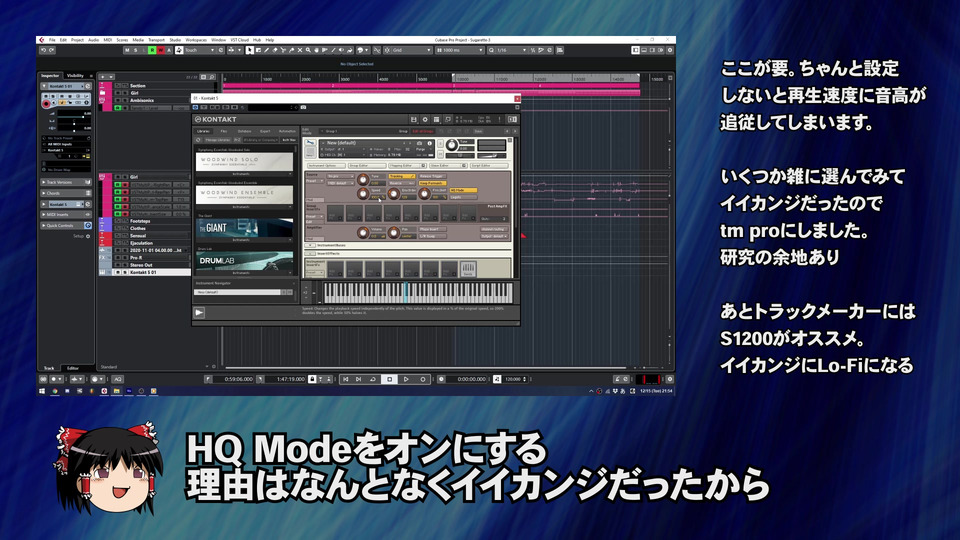The image size is (960, 540).
Task: Open Kontakt rack view switcher icon
Action: pyautogui.click(x=437, y=119)
